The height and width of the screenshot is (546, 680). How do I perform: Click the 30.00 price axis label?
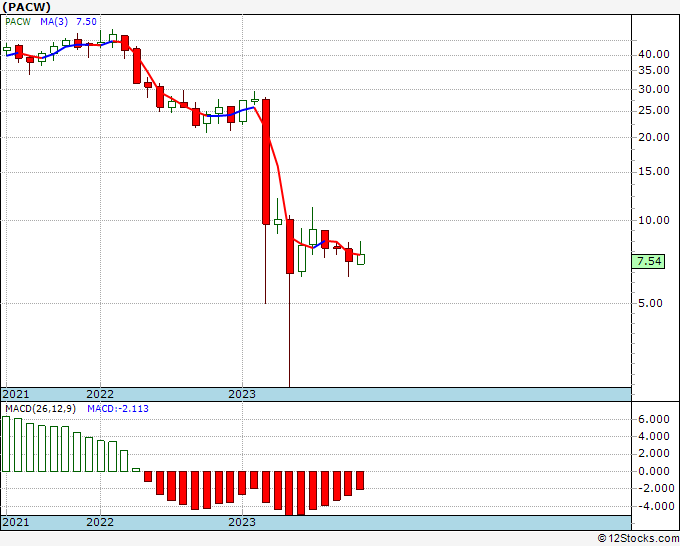[654, 89]
